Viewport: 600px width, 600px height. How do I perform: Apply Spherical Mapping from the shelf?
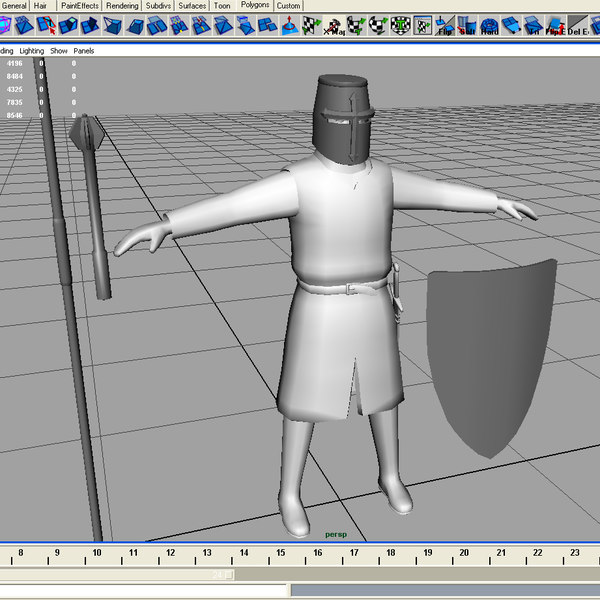pos(378,26)
